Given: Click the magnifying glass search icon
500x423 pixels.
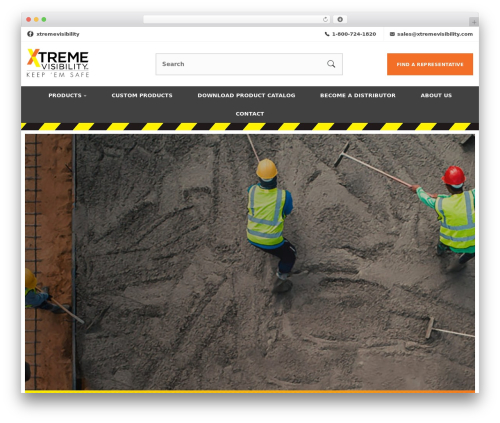Looking at the screenshot, I should 331,64.
